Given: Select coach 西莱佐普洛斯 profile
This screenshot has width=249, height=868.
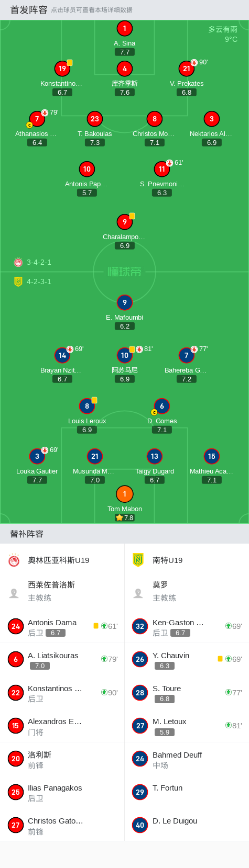Looking at the screenshot, I should click(x=62, y=591).
